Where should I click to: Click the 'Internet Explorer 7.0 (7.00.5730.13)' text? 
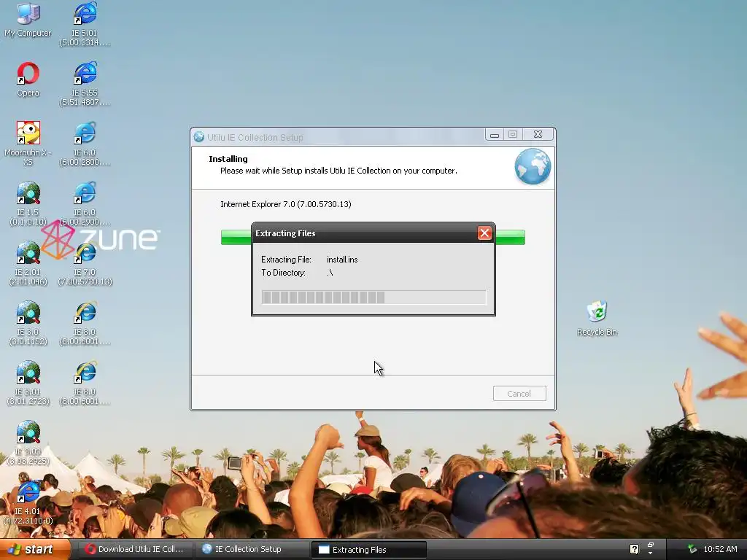pos(286,204)
